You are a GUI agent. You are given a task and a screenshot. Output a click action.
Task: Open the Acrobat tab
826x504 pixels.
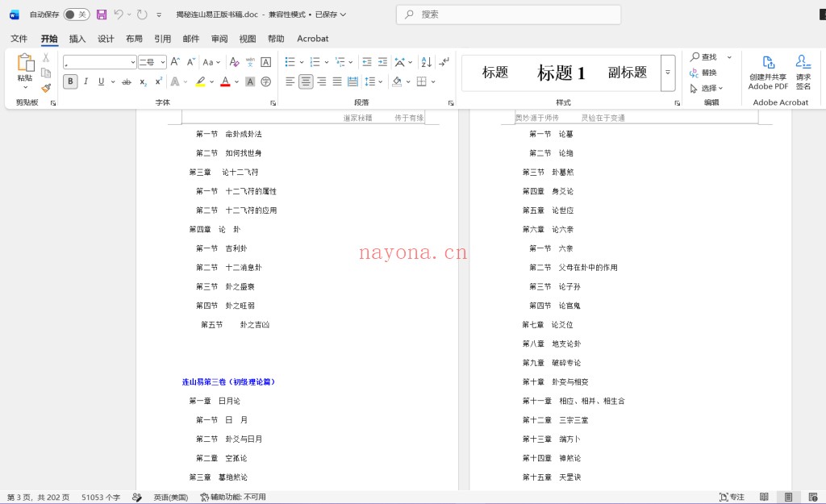[312, 39]
